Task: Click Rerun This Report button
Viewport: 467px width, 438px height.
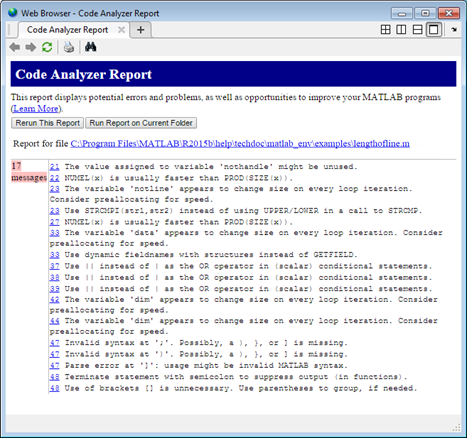Action: point(48,123)
